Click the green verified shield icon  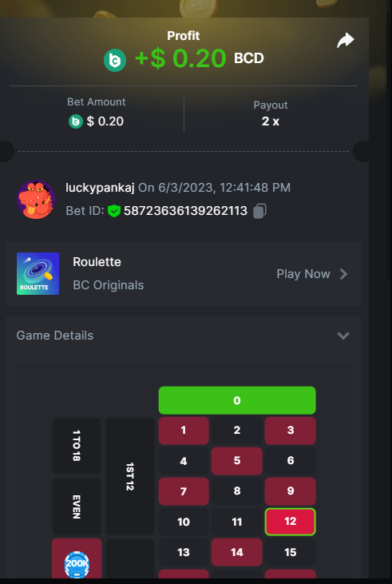(114, 211)
